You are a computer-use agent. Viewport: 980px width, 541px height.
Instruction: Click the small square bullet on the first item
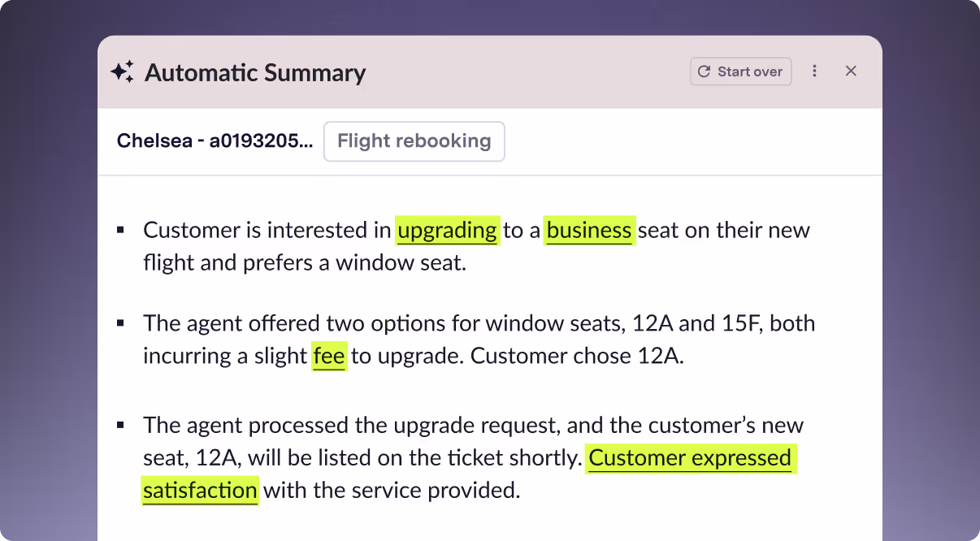pyautogui.click(x=120, y=228)
